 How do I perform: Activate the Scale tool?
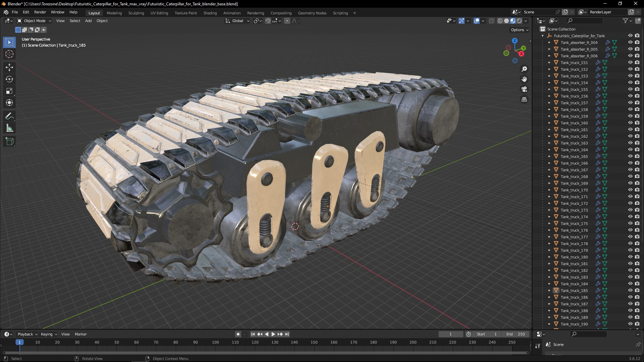[x=9, y=91]
